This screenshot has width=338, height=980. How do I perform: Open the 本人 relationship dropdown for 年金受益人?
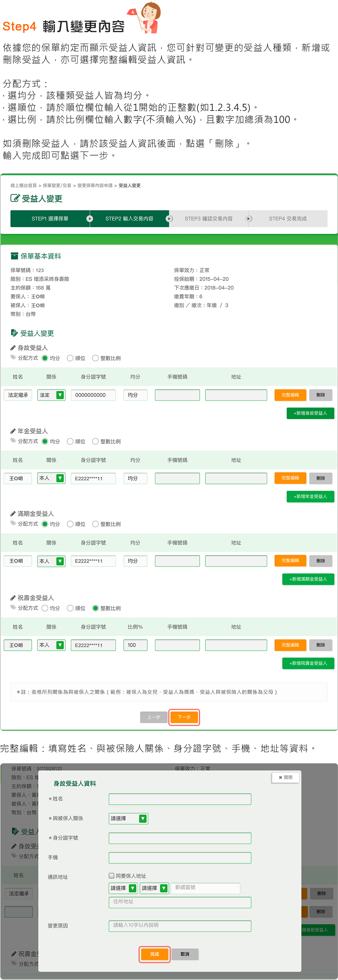[51, 478]
